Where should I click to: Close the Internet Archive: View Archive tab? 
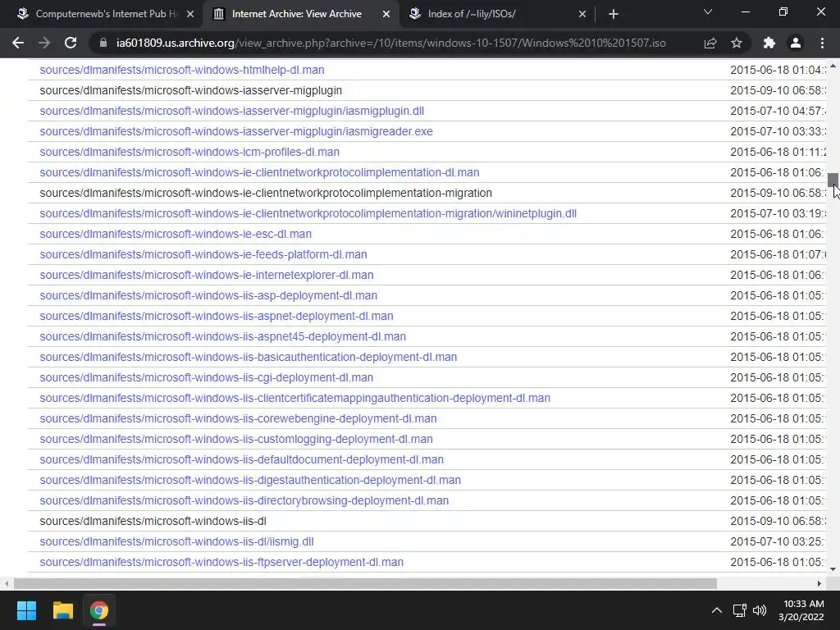tap(386, 14)
